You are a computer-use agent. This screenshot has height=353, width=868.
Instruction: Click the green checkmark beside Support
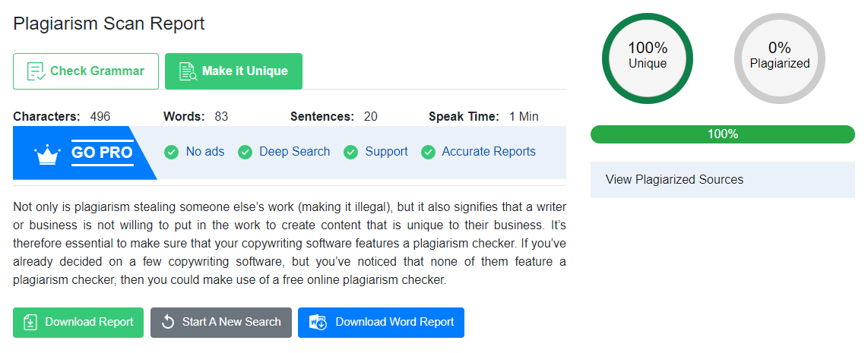click(350, 152)
